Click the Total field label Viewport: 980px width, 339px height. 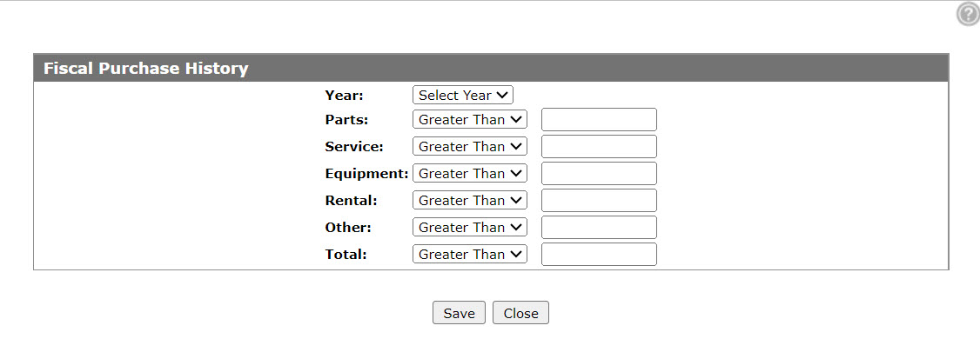pos(346,254)
